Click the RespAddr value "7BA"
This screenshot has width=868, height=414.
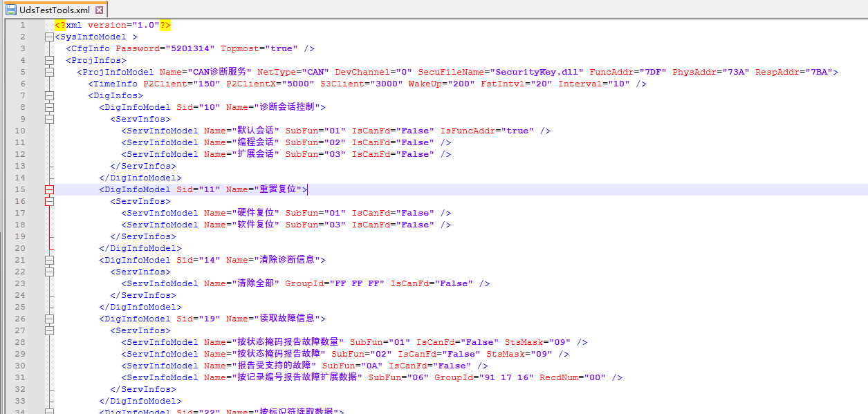pos(818,72)
